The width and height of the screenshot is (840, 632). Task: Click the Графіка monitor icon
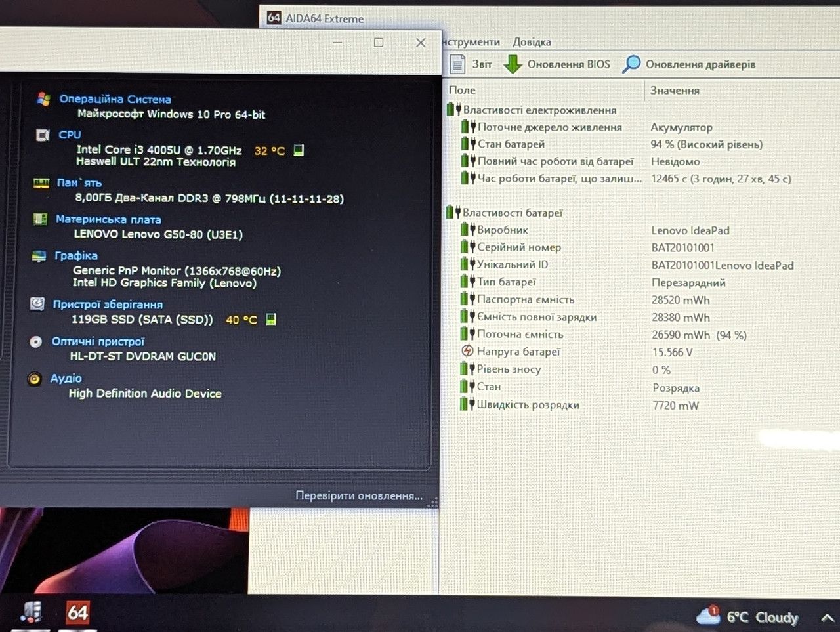point(39,256)
